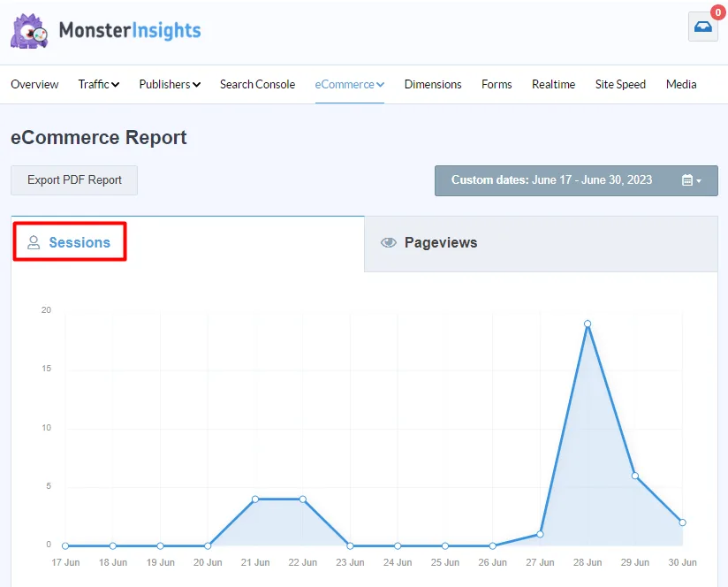Click the red notification count badge

[x=717, y=12]
